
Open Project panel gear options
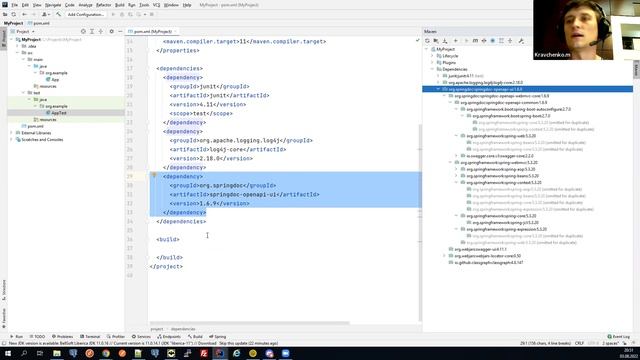point(111,31)
